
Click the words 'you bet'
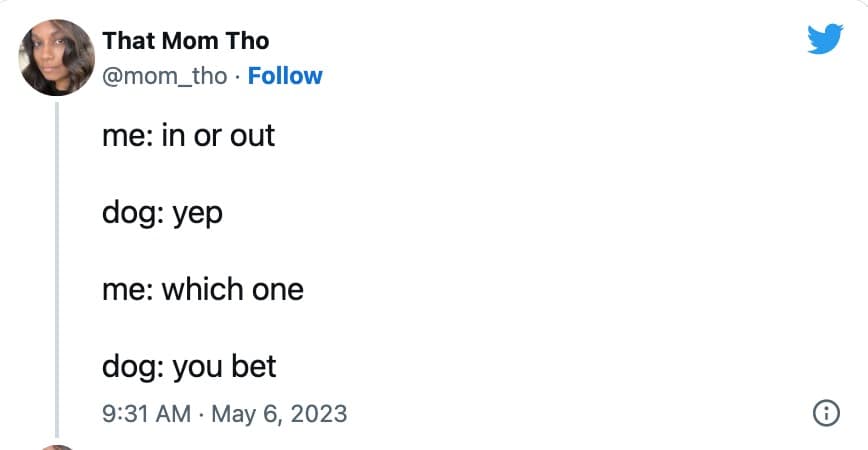[x=224, y=366]
